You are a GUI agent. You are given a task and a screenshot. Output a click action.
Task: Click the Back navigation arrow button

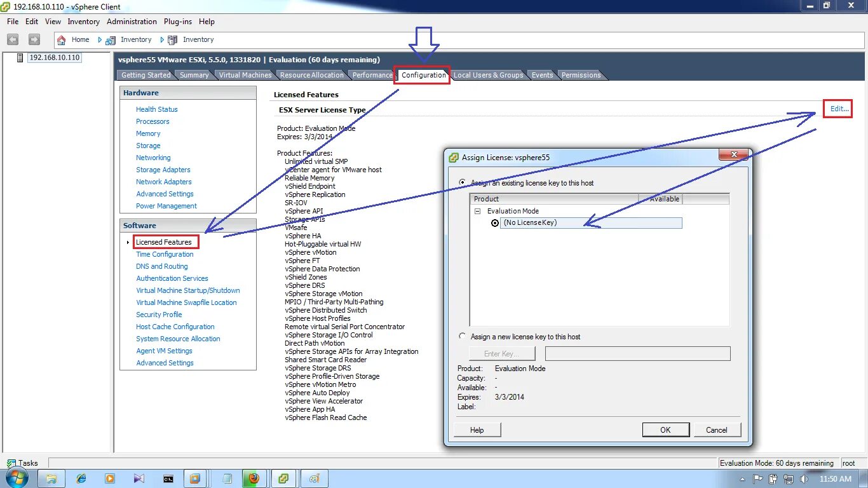[12, 39]
